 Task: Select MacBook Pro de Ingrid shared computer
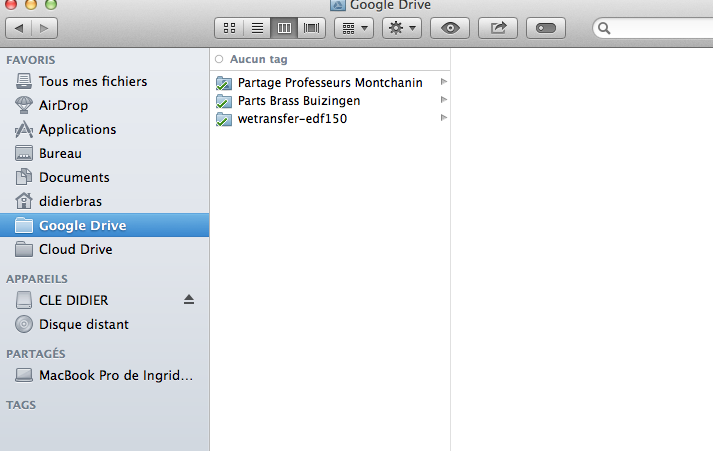(x=105, y=375)
